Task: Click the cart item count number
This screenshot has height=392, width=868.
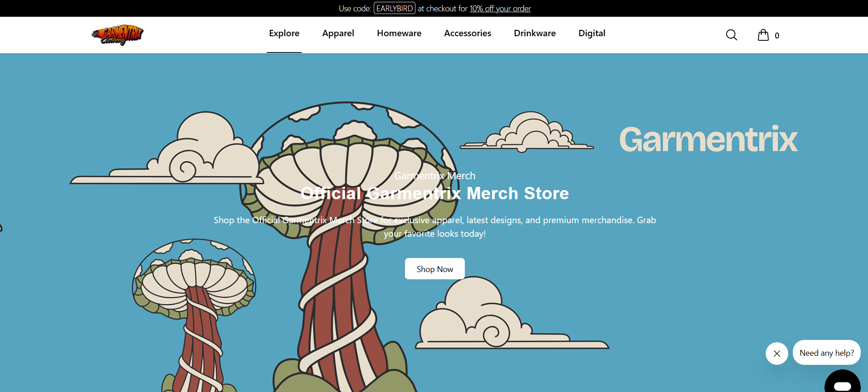Action: [777, 36]
